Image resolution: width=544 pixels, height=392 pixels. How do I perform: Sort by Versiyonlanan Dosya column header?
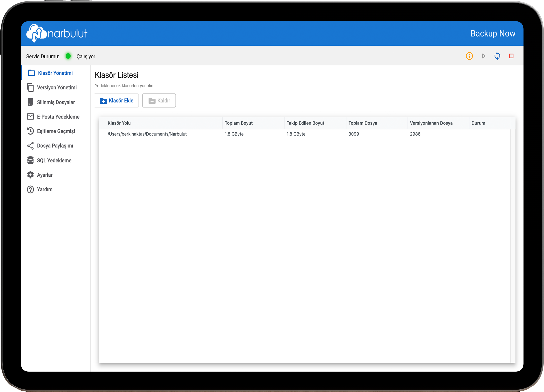tap(438, 123)
